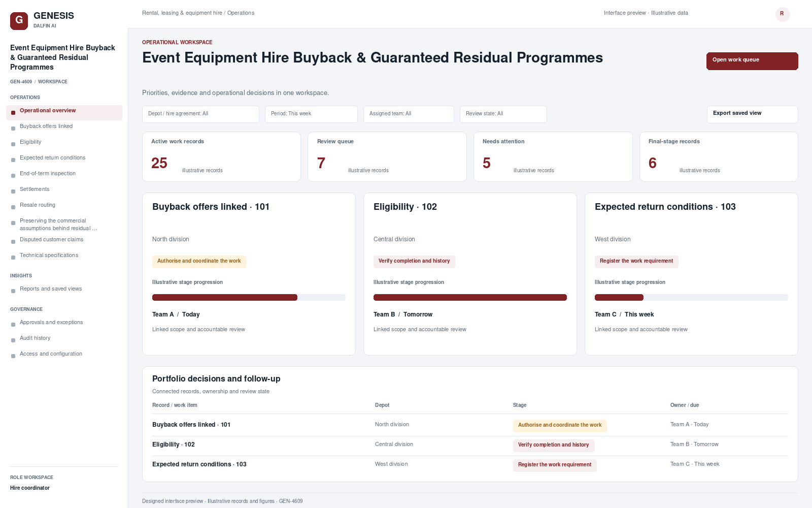
Task: Open Expected return conditions in sidebar
Action: 64,158
